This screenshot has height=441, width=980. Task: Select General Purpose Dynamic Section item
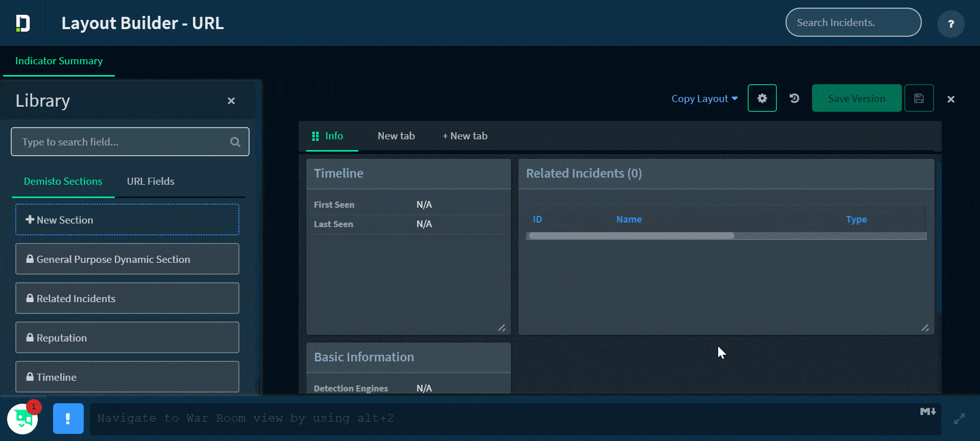[127, 259]
